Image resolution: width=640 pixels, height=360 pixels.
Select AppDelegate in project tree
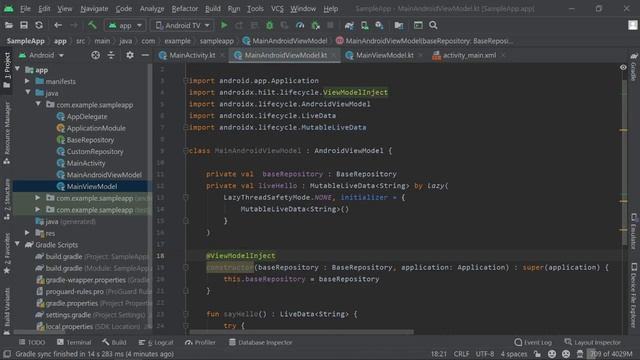click(x=87, y=116)
